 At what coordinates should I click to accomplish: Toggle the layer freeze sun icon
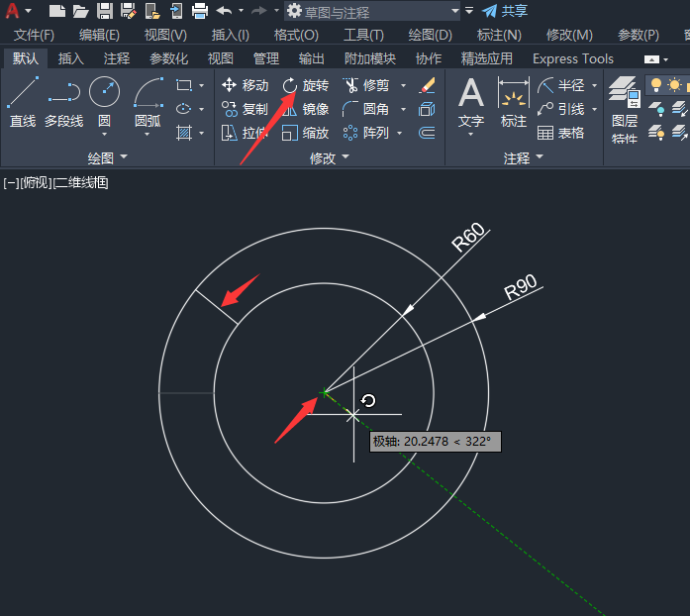(674, 84)
